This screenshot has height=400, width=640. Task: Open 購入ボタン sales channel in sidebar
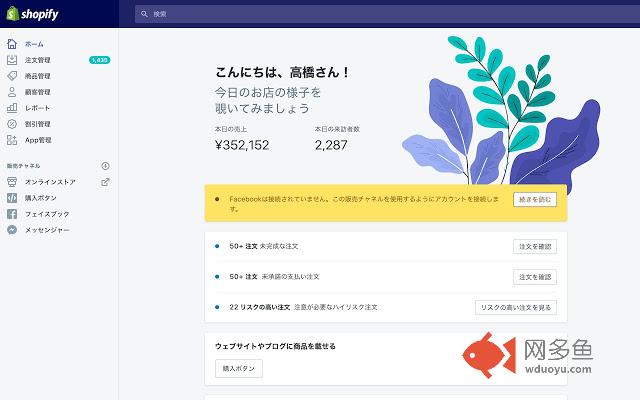41,198
